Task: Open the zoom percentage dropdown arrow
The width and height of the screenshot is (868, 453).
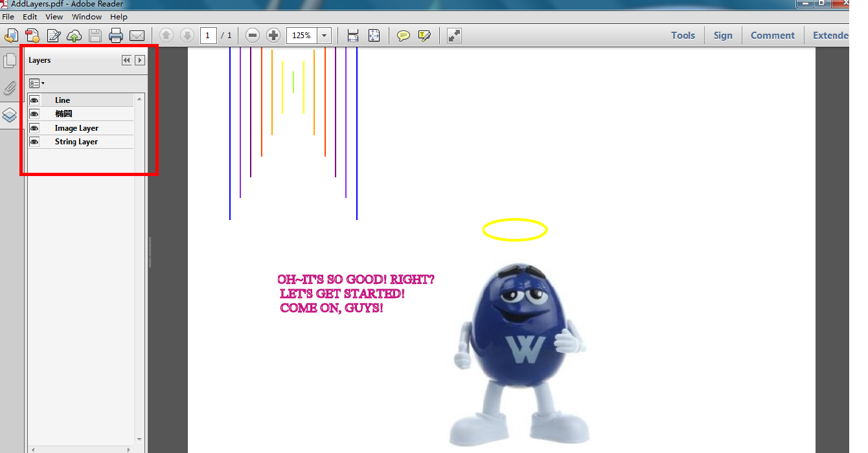Action: coord(325,36)
